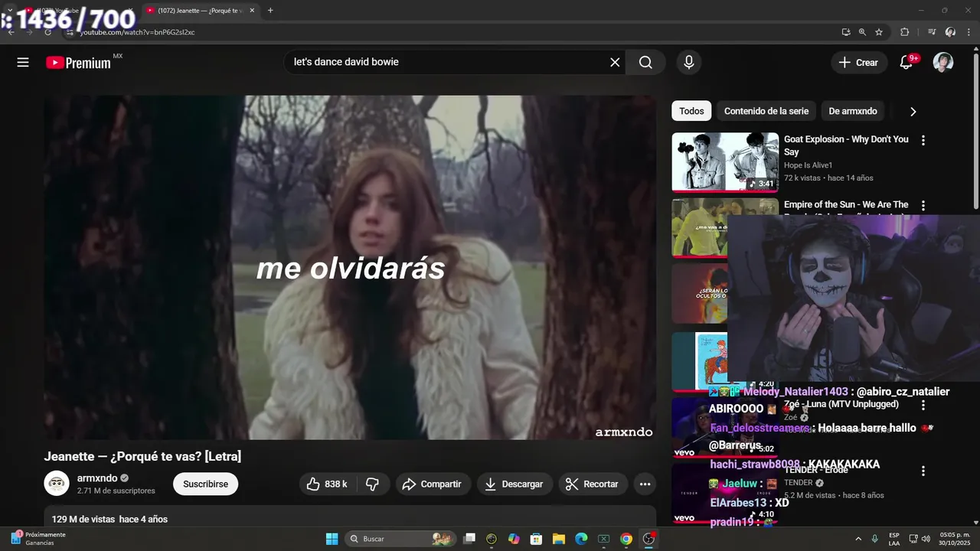Share the video with Compartir
The image size is (980, 551).
click(433, 484)
